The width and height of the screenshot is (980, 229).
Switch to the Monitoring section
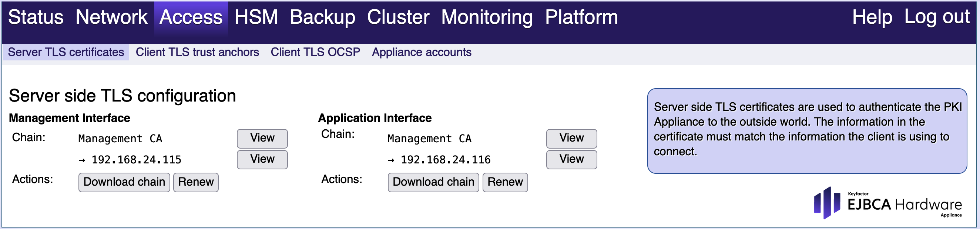[487, 17]
